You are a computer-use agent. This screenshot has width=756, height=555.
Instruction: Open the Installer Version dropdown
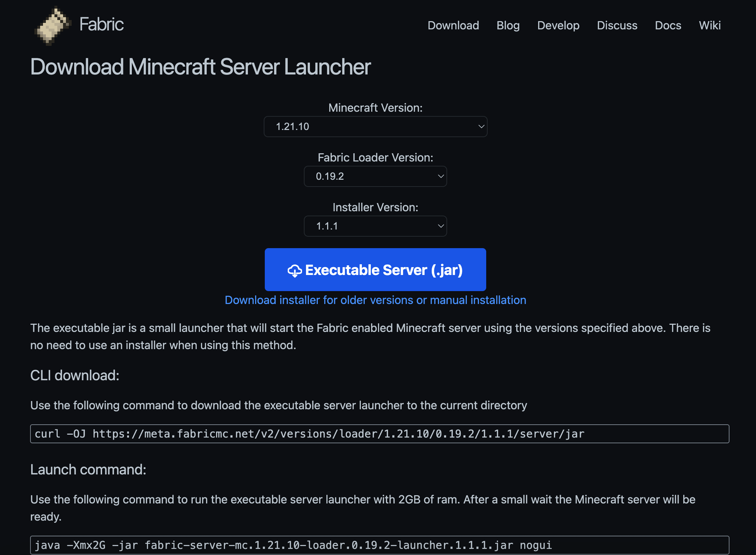pyautogui.click(x=375, y=226)
